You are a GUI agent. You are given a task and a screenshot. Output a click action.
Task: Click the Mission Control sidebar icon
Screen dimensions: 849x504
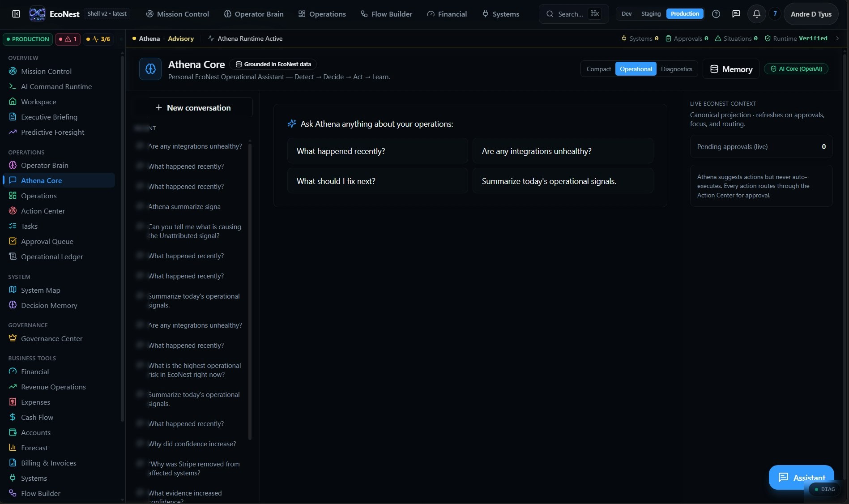[x=13, y=71]
